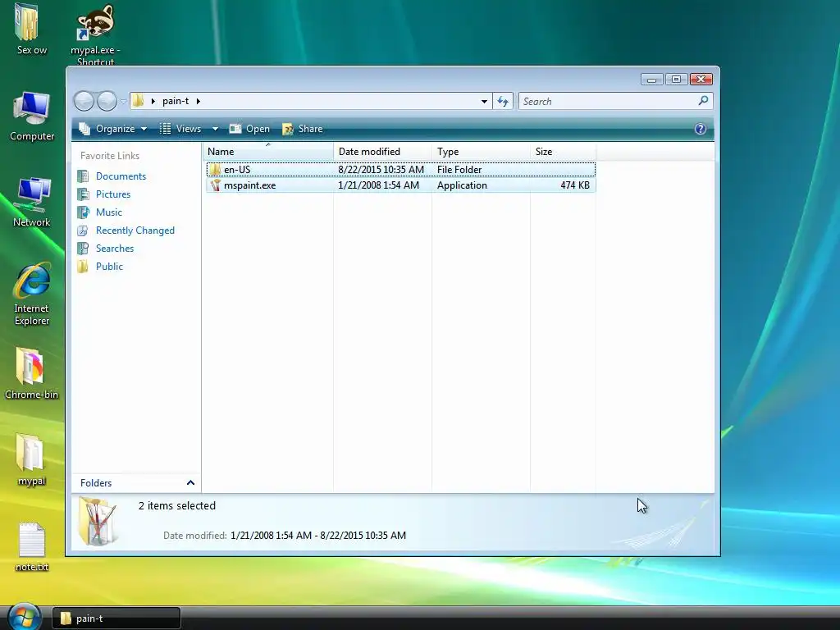This screenshot has width=840, height=630.
Task: Click the search magnifier icon
Action: pyautogui.click(x=703, y=100)
